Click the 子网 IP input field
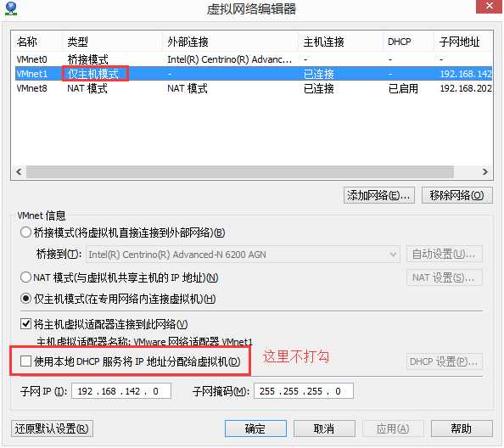The height and width of the screenshot is (448, 504). pyautogui.click(x=121, y=391)
